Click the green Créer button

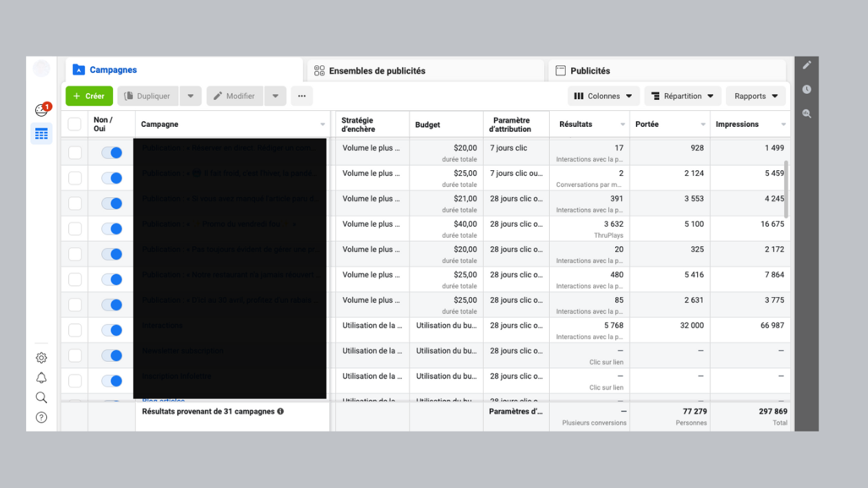(x=90, y=96)
